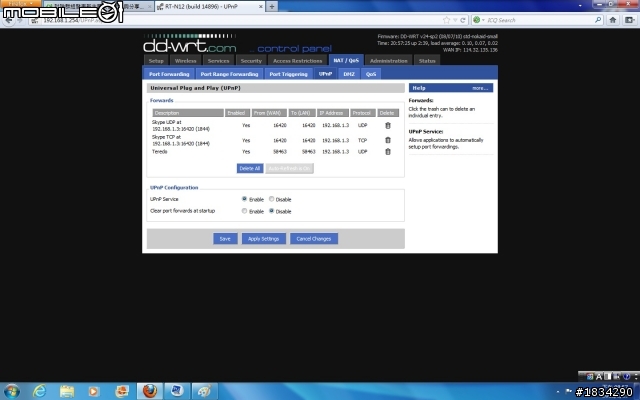The width and height of the screenshot is (640, 400).
Task: Switch to the DMZ subtab
Action: 349,74
